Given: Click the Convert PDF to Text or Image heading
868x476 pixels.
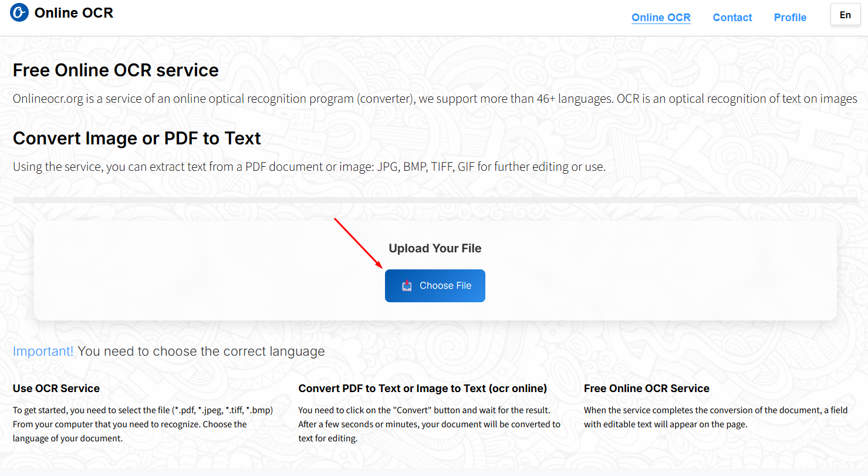Looking at the screenshot, I should point(422,389).
